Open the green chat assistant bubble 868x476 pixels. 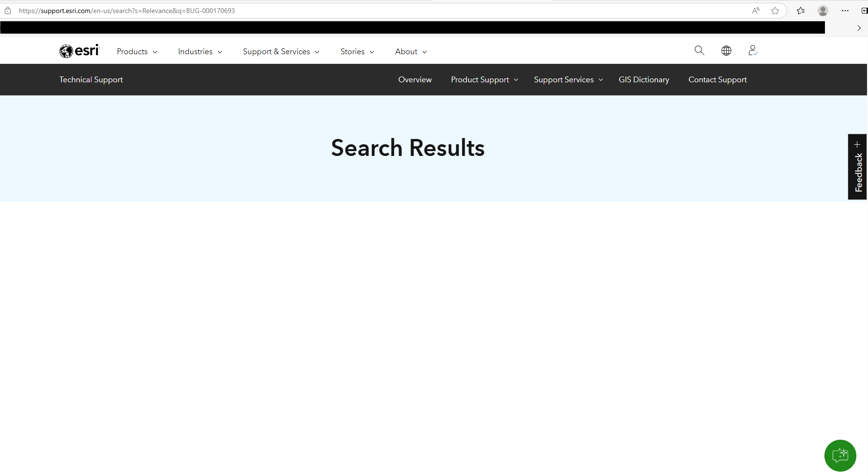point(839,455)
